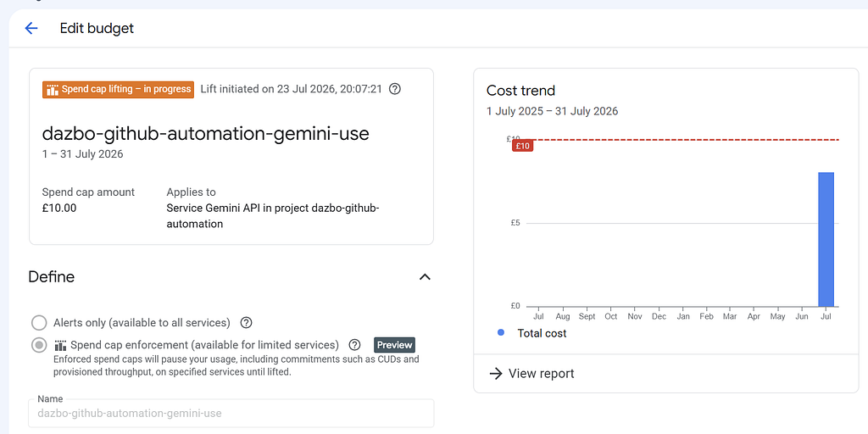Click the 1 – 31 July 2026 period text
Screen dimensions: 868x434
pos(82,154)
